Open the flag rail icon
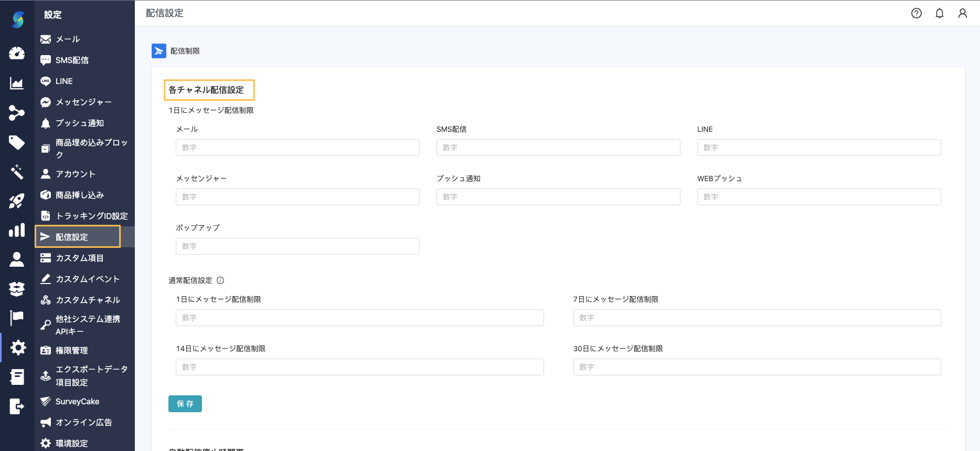 17,318
